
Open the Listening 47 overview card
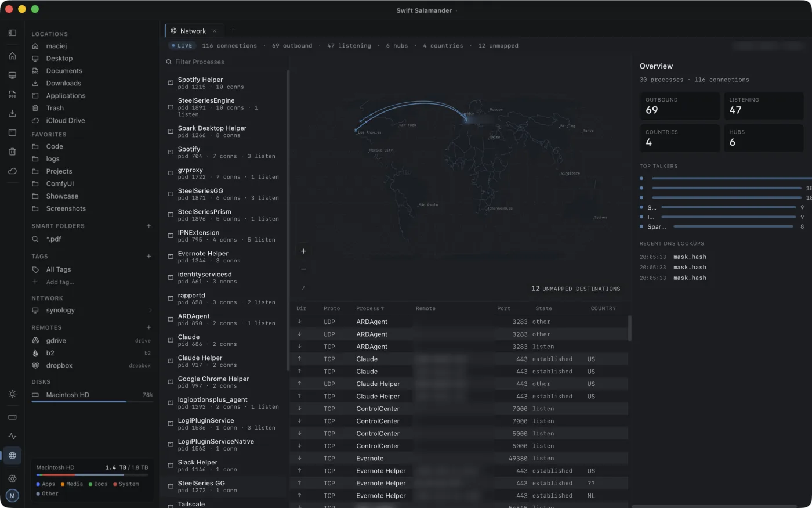[763, 106]
